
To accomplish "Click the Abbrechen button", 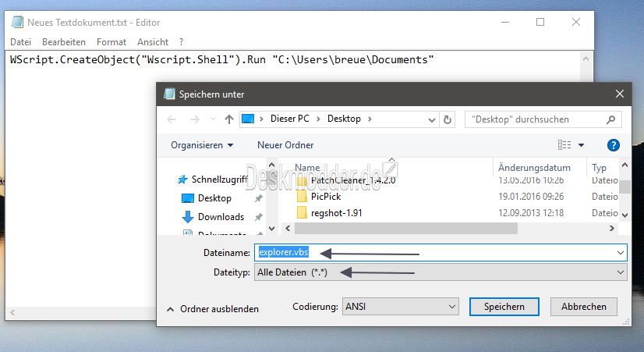I will (584, 307).
